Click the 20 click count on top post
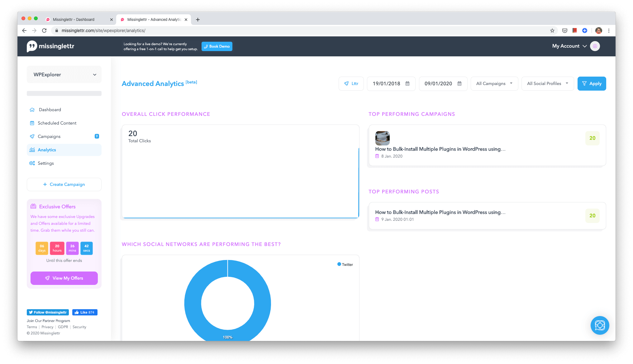633x364 pixels. point(592,215)
